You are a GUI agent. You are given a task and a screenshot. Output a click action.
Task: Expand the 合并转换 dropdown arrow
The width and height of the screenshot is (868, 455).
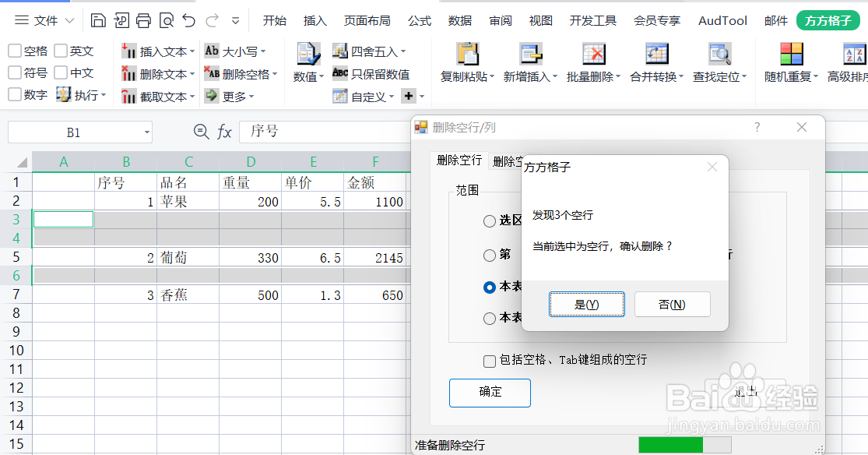681,77
